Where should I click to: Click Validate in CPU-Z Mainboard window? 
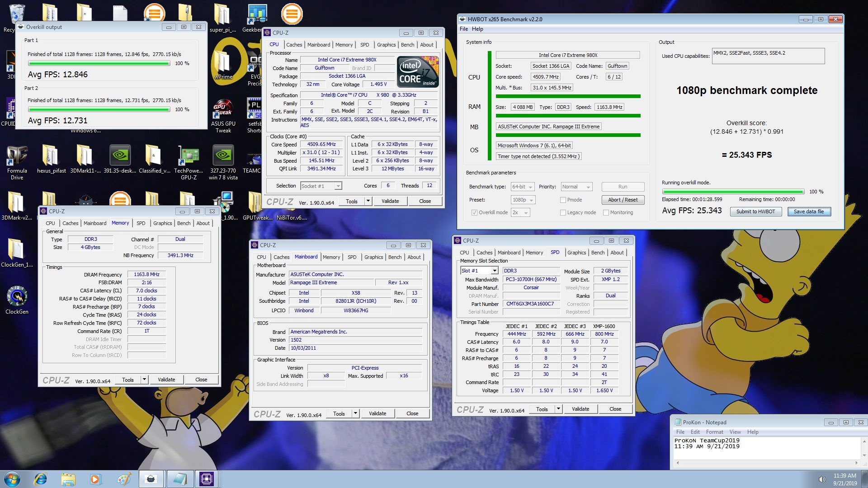click(377, 413)
